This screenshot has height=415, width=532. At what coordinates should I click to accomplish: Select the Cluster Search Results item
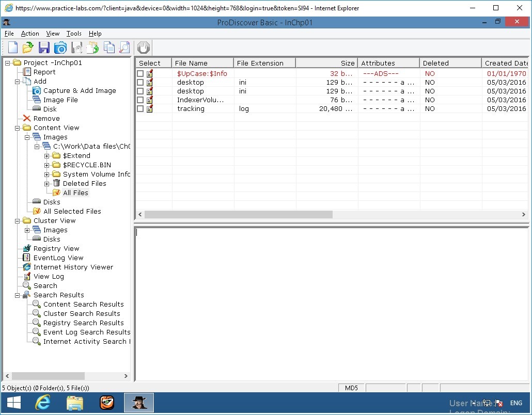pyautogui.click(x=82, y=314)
